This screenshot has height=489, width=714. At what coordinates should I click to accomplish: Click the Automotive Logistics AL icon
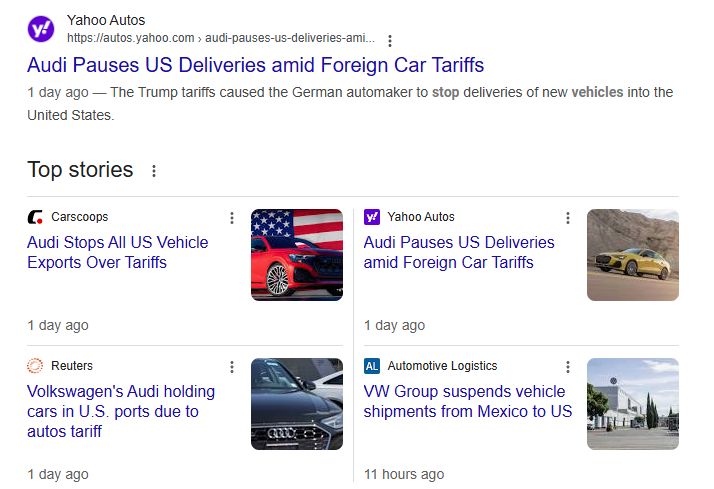(372, 366)
